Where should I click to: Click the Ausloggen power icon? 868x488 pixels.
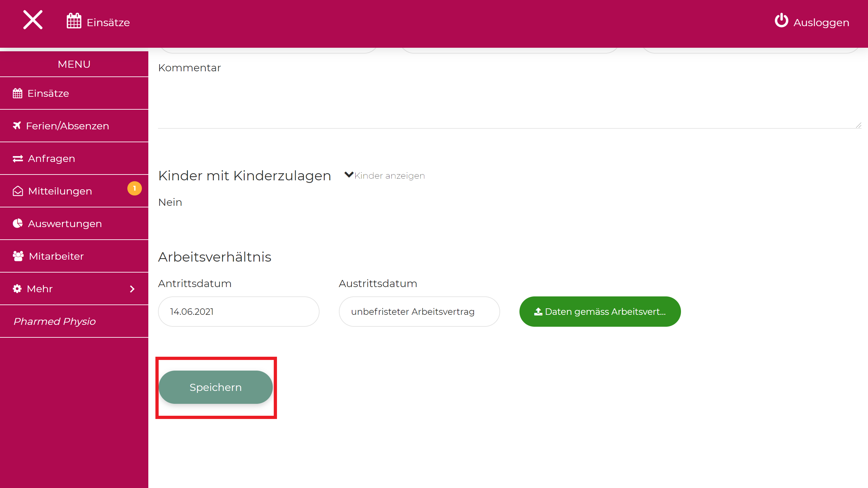781,21
